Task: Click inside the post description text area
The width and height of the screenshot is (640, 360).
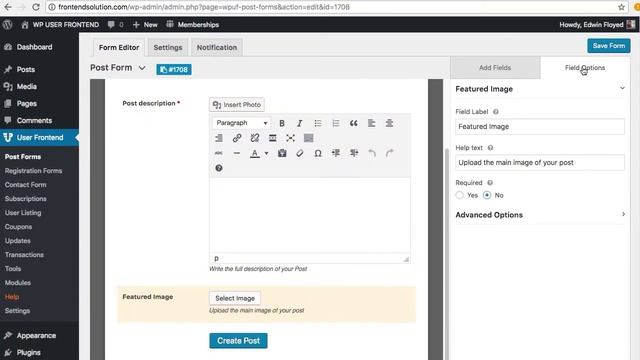Action: [x=310, y=215]
